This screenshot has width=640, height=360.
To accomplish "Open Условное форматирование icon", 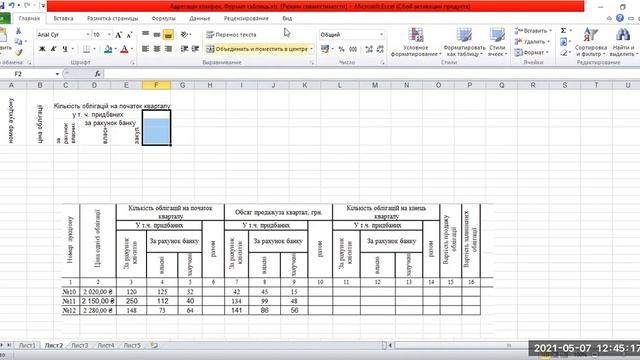I will (416, 35).
